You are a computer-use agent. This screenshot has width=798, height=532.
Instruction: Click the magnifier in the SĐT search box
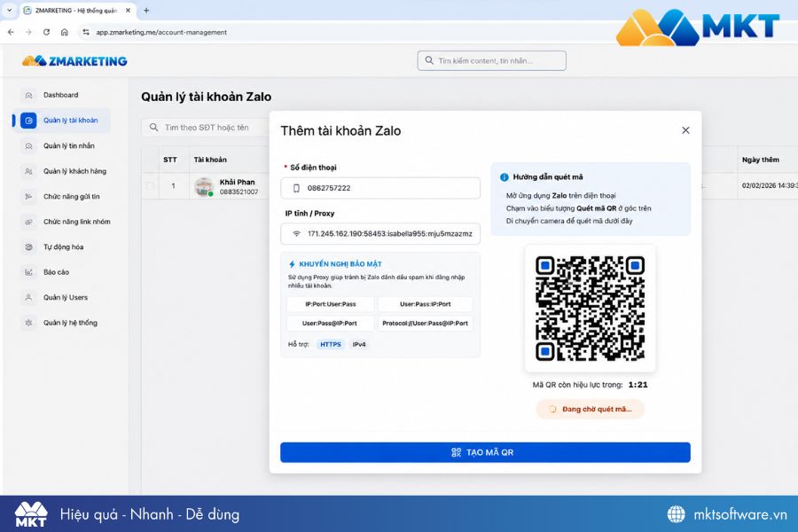(x=153, y=128)
